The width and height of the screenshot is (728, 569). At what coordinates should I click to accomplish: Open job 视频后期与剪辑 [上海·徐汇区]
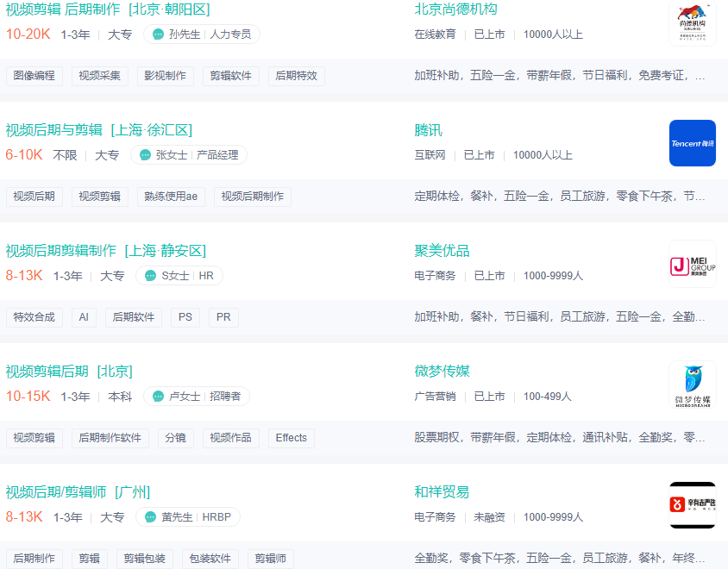click(99, 130)
